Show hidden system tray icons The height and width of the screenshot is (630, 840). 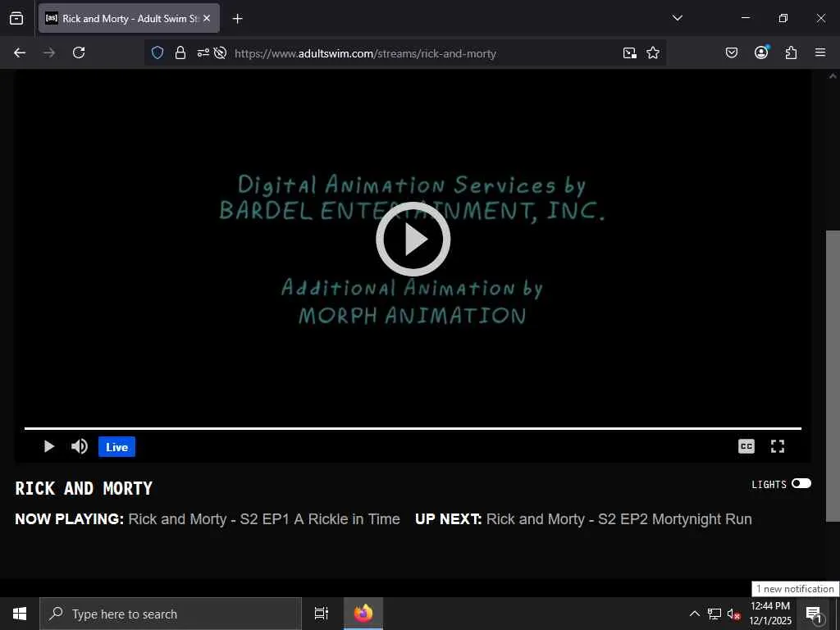(694, 614)
